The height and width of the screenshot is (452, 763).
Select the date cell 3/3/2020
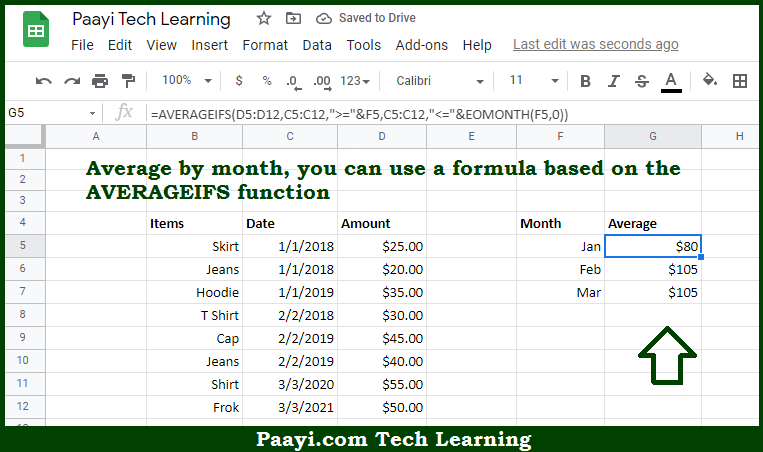coord(290,384)
